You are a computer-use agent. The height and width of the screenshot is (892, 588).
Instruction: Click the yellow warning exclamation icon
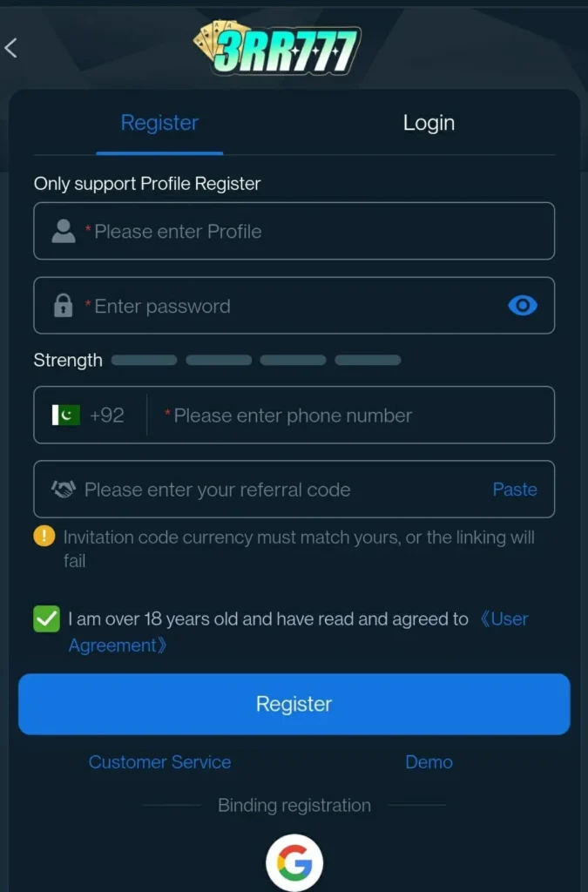[x=44, y=536]
